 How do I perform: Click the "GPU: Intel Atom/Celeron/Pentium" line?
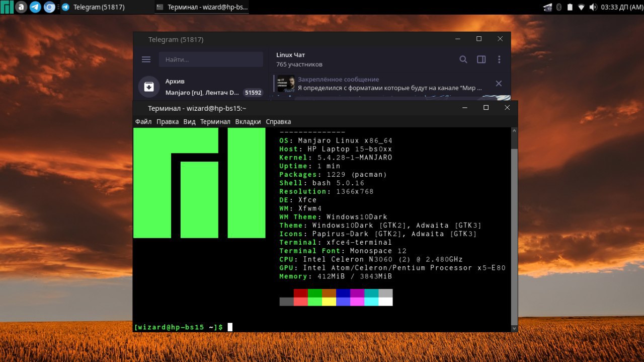coord(392,268)
